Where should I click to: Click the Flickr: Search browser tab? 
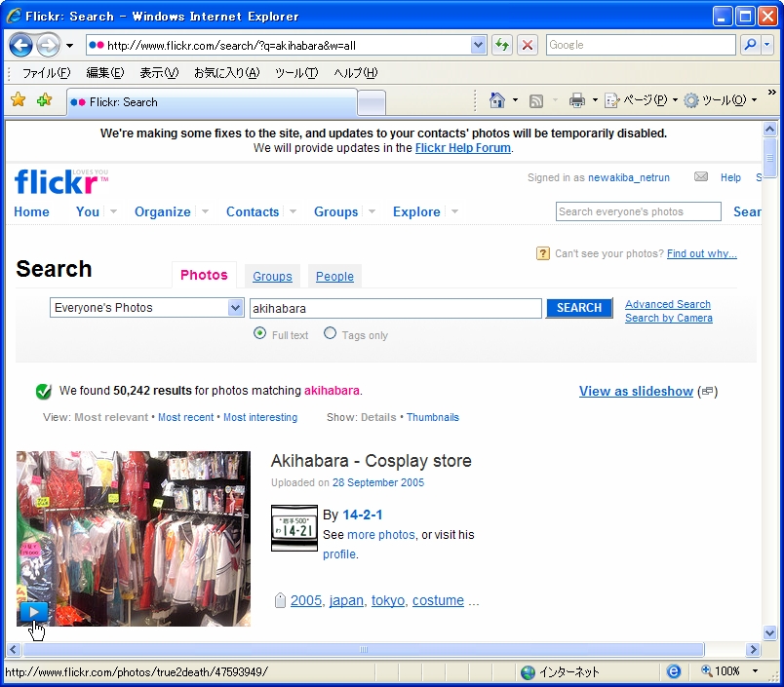(213, 102)
